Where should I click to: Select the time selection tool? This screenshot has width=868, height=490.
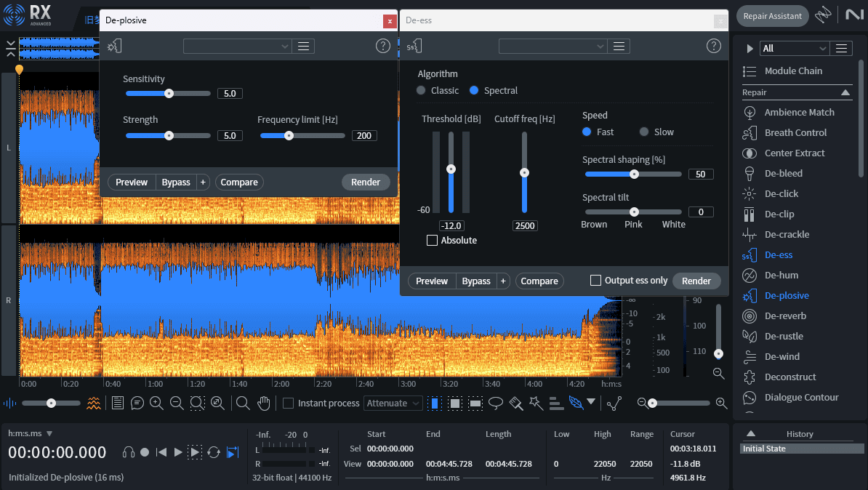[435, 403]
